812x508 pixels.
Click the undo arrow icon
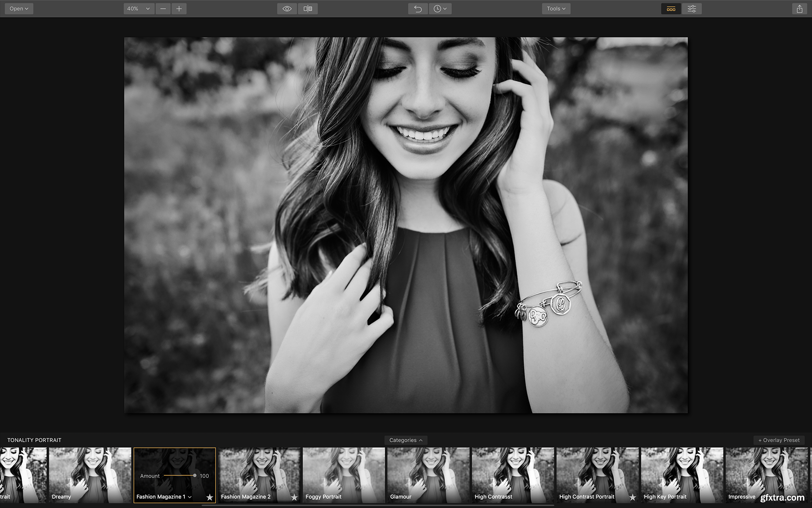click(x=417, y=9)
